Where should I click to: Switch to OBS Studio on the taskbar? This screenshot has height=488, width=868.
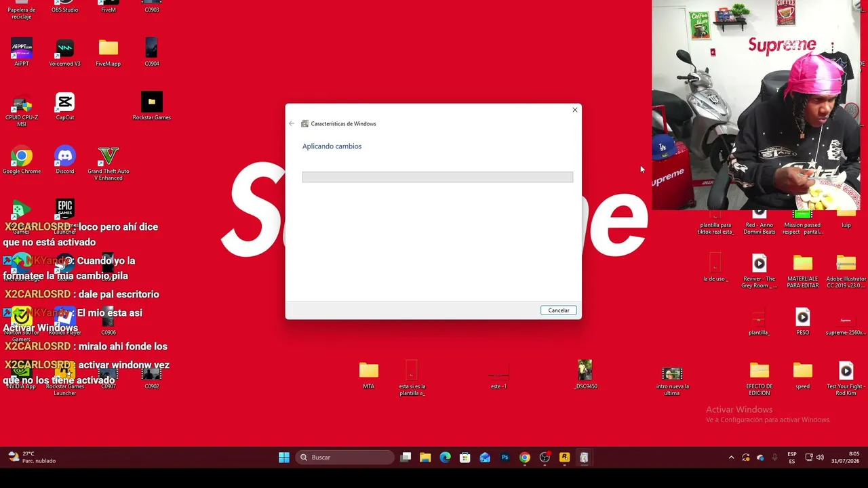pyautogui.click(x=544, y=457)
